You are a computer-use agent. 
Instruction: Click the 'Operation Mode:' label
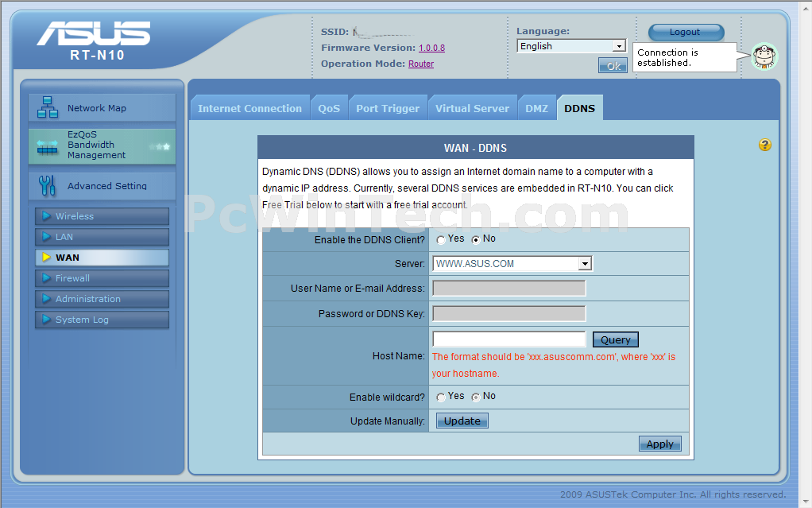(363, 64)
